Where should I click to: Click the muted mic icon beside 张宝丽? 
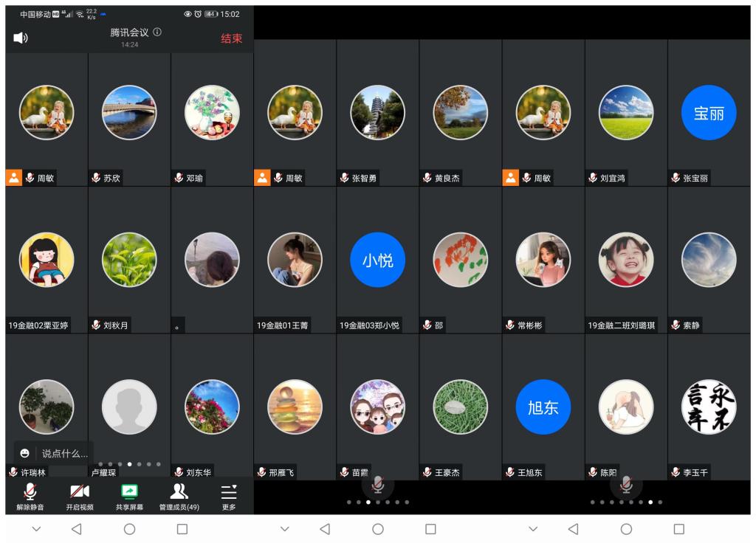click(x=676, y=178)
